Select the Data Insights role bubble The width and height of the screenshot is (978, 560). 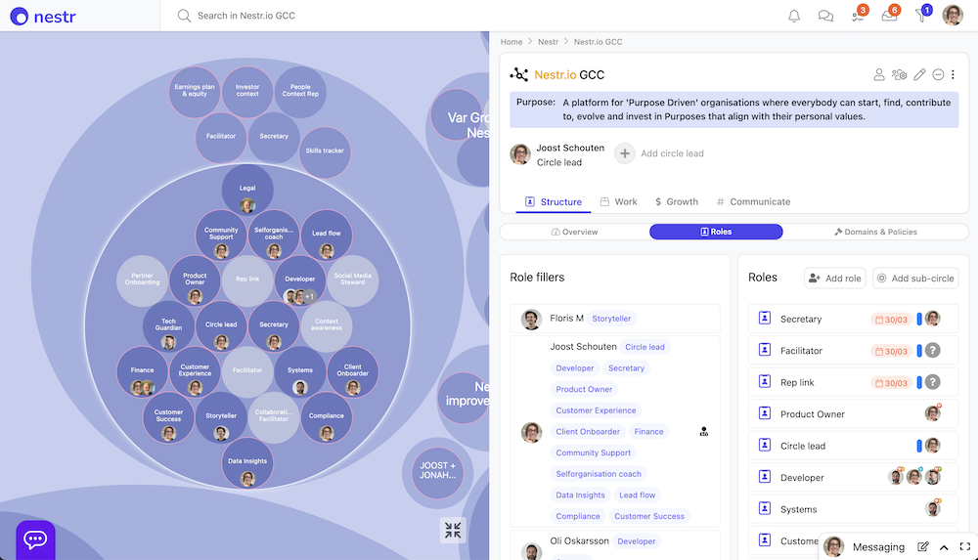(x=247, y=463)
